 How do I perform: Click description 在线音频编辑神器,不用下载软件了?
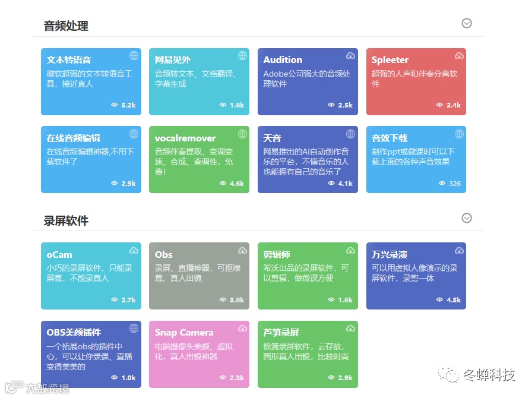click(90, 157)
